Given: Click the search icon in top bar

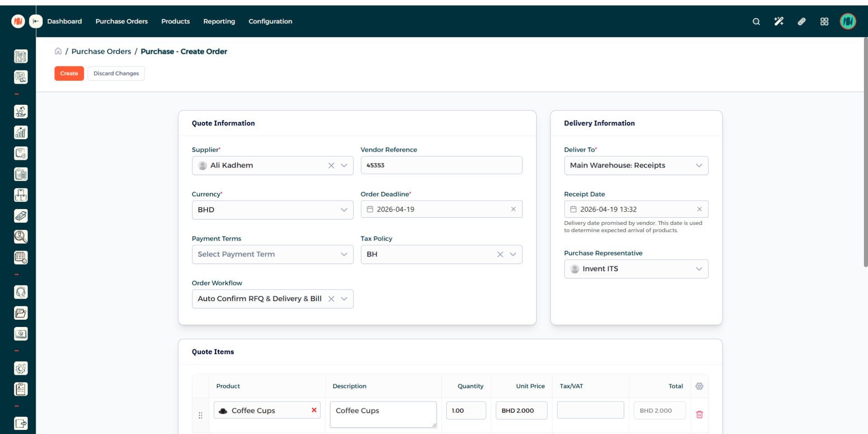Looking at the screenshot, I should tap(756, 22).
